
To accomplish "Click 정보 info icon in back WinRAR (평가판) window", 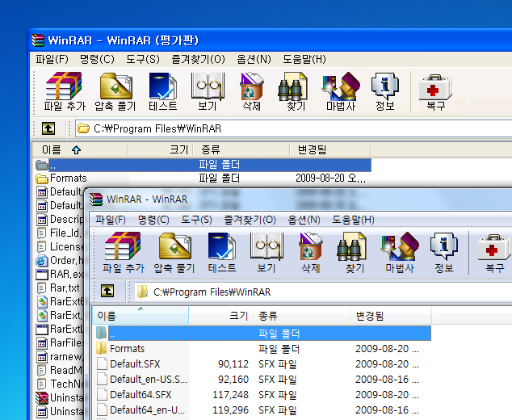I will coord(385,86).
